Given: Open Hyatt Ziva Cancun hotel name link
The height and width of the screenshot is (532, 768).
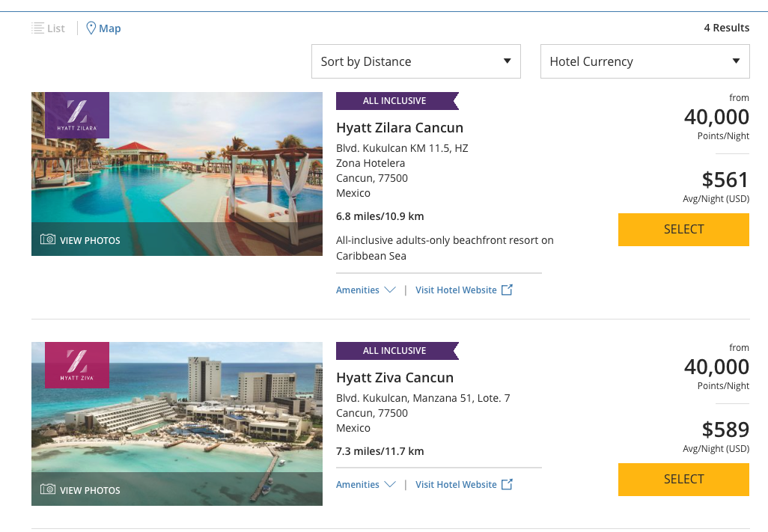Looking at the screenshot, I should coord(394,378).
